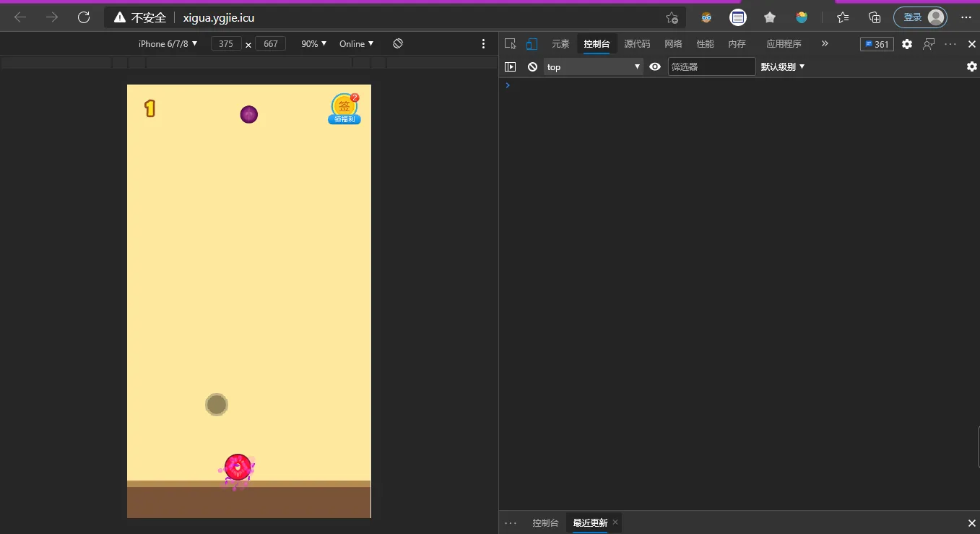The width and height of the screenshot is (980, 534).
Task: Close the bottom drawer panel
Action: pos(972,522)
